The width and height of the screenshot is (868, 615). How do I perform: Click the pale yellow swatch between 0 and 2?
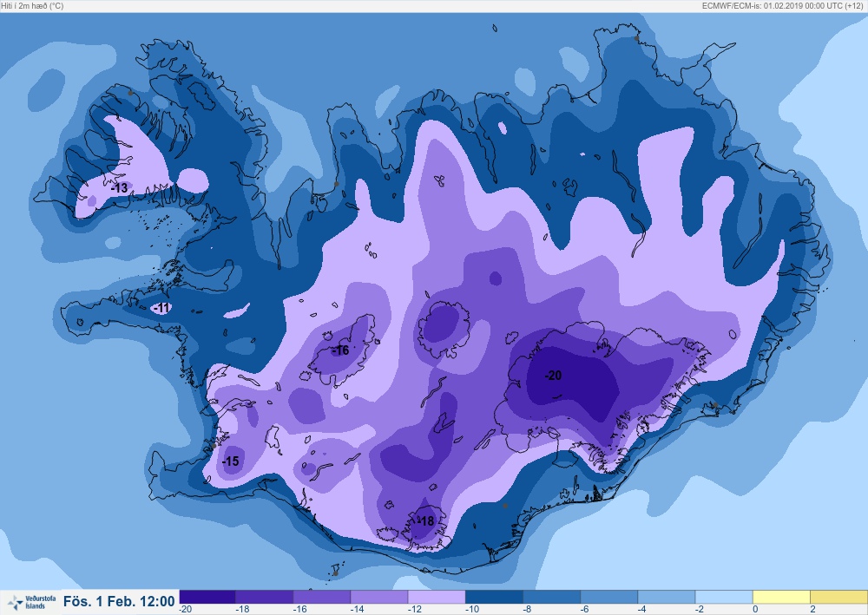pos(783,597)
